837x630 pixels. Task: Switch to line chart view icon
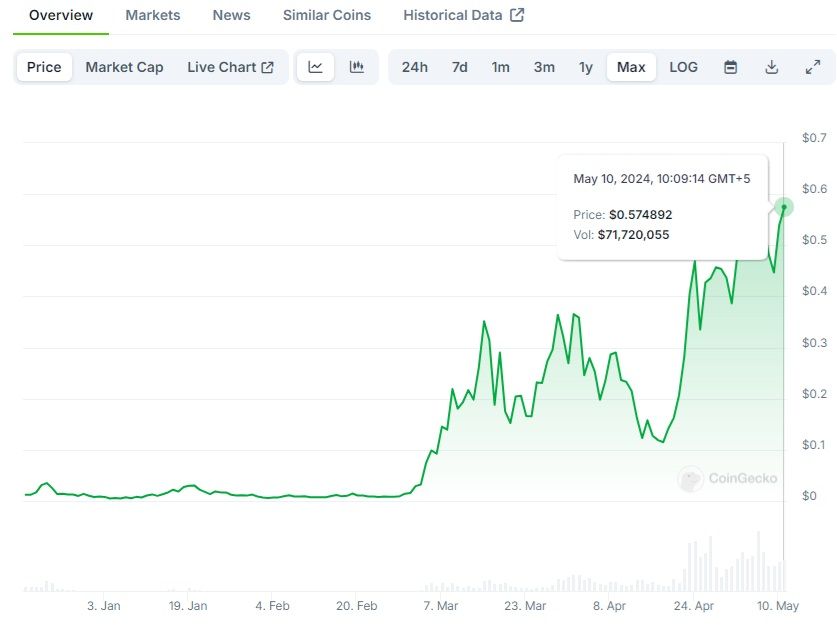point(316,67)
